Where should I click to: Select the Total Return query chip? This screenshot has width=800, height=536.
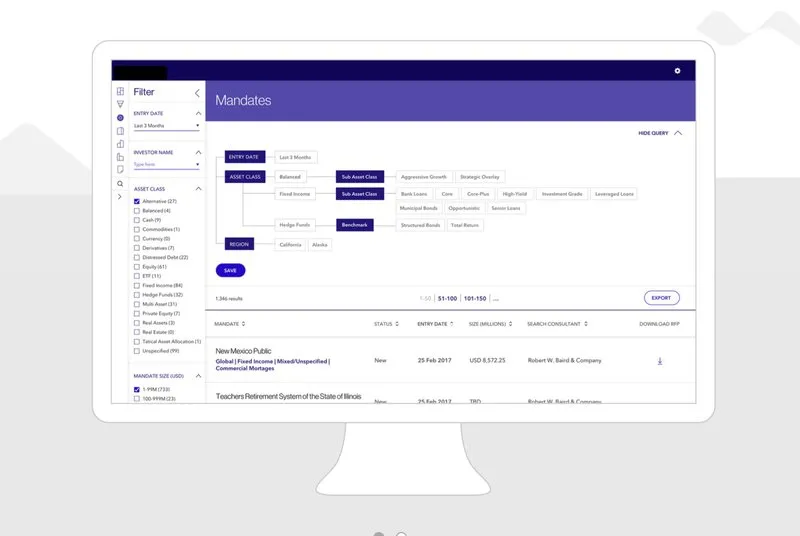click(465, 225)
